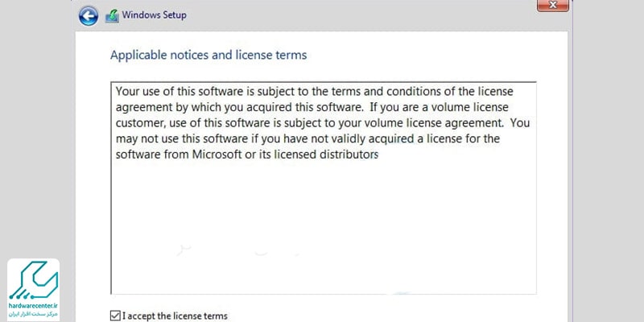Select the 'Applicable notices and license terms' heading

[208, 55]
